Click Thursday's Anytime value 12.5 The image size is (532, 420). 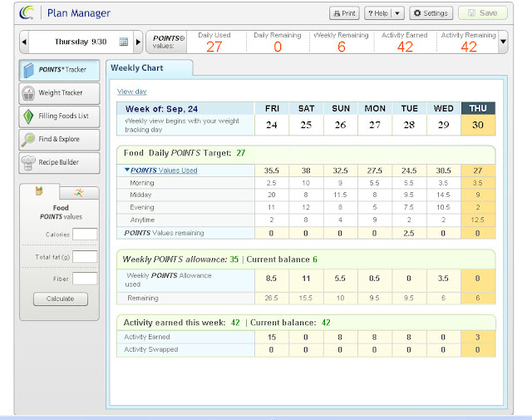coord(477,220)
